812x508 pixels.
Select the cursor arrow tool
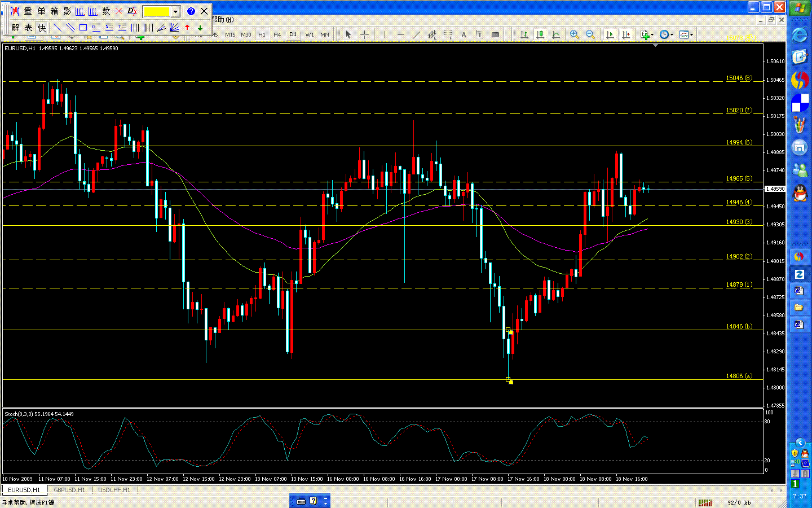(348, 35)
